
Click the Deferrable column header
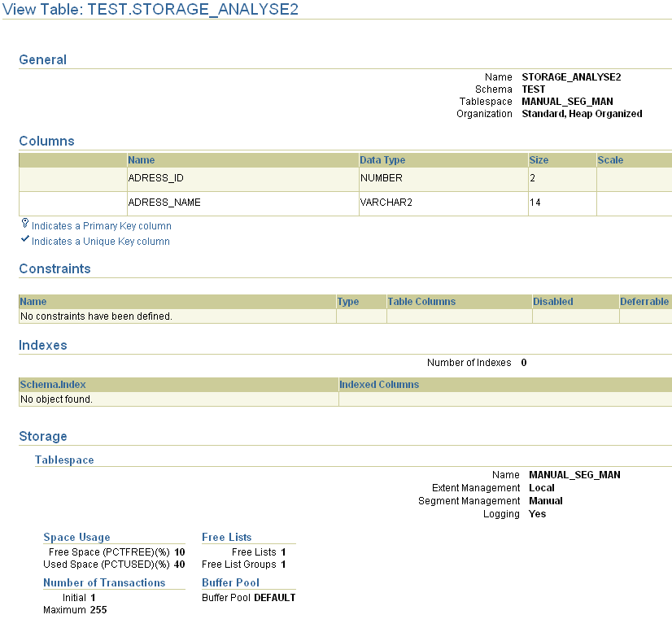[644, 302]
